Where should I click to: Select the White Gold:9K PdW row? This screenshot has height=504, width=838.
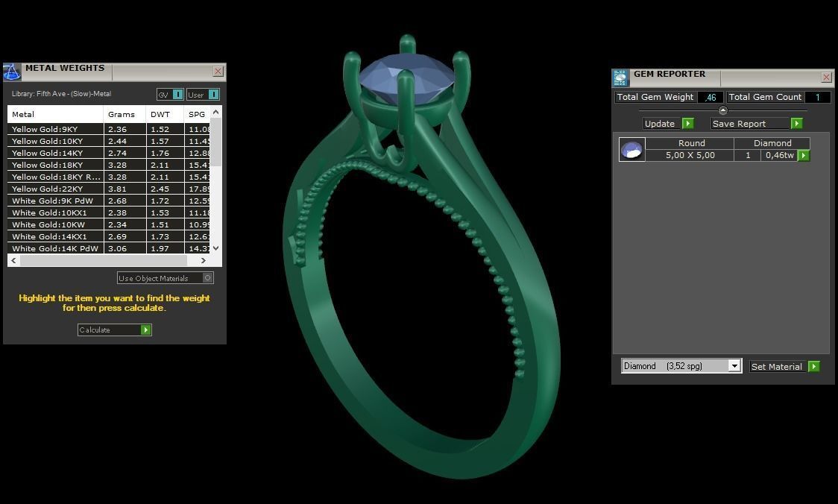109,201
